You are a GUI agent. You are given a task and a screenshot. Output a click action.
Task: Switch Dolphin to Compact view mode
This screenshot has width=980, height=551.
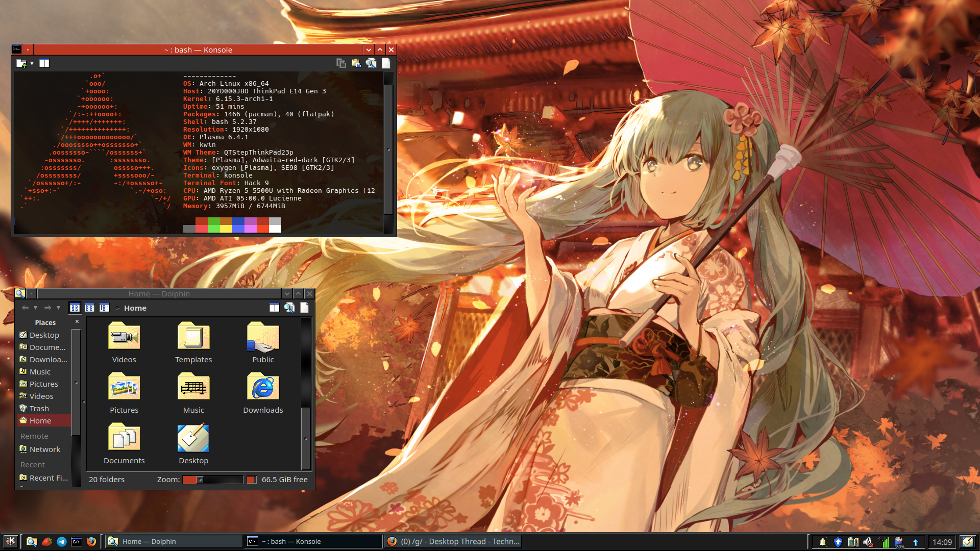90,308
